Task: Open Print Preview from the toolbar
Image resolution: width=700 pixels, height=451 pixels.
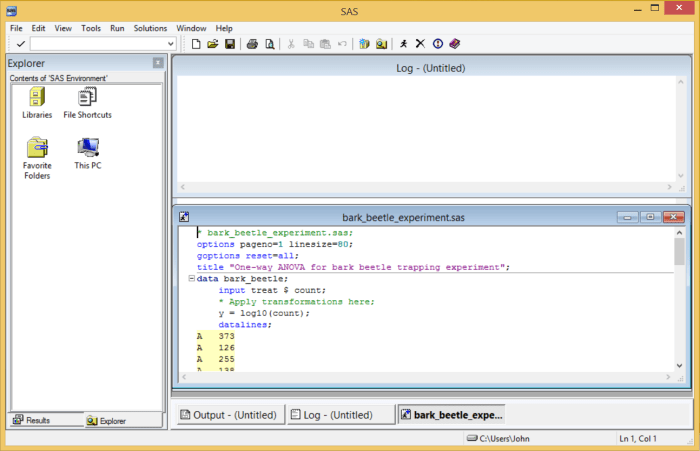Action: [269, 44]
